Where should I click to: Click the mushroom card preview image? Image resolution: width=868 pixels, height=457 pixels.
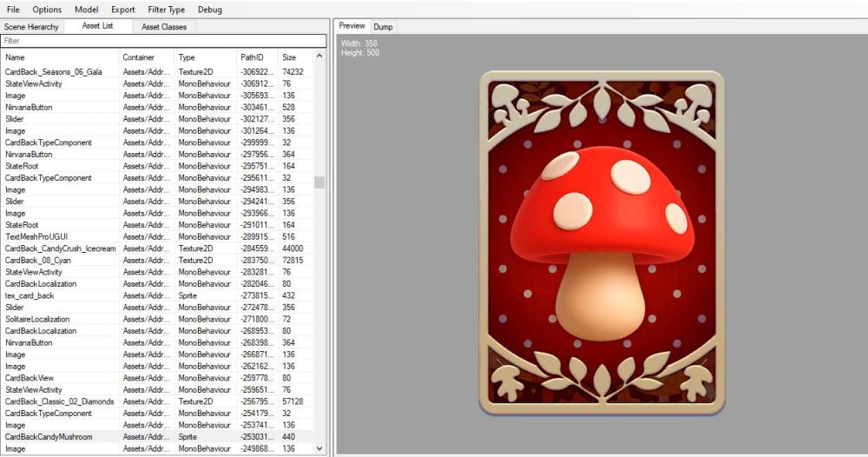click(602, 242)
